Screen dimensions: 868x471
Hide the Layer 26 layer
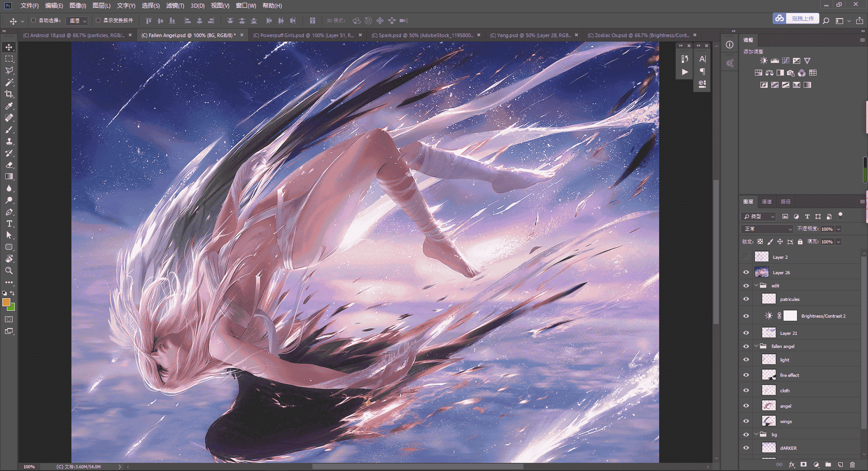(x=746, y=272)
